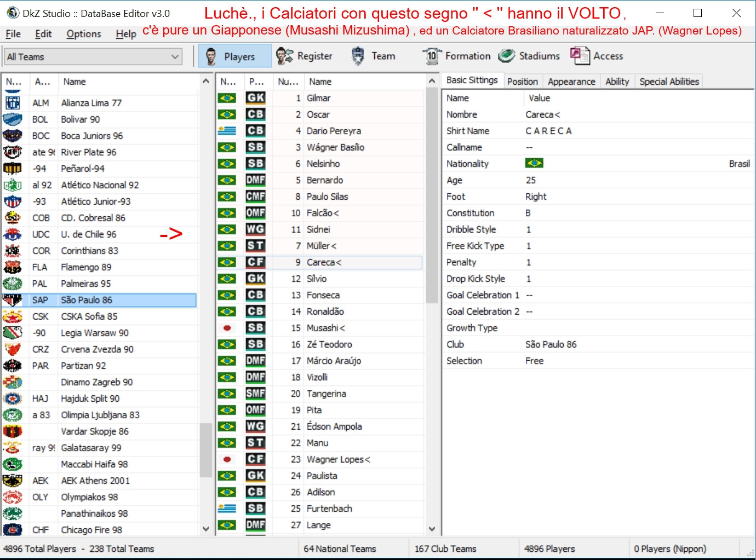Click the Japan flag beside Musashi
Screen dimensions: 756x560
(x=227, y=328)
